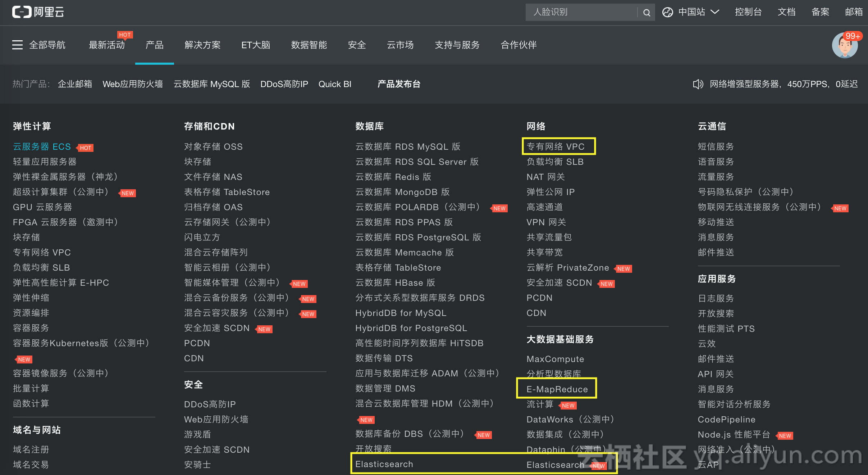Open the Quick BI hot product
Screen dimensions: 868x475
tap(335, 84)
